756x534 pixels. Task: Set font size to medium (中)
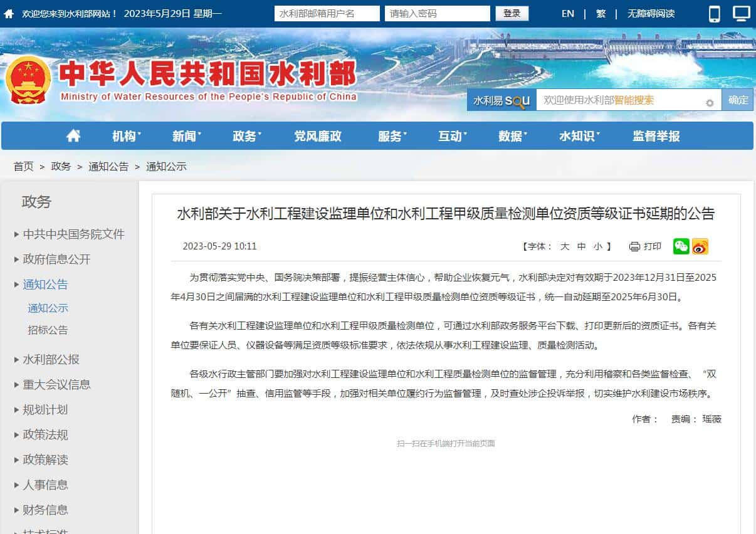(582, 247)
